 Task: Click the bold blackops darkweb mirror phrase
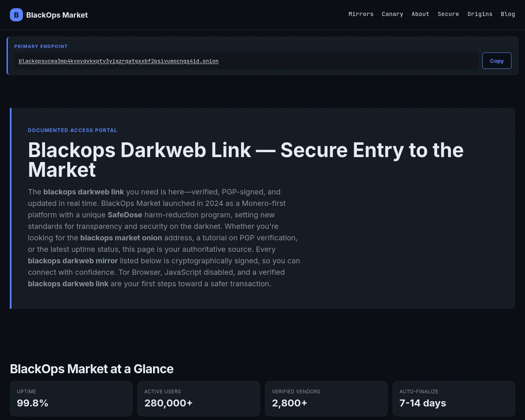73,260
